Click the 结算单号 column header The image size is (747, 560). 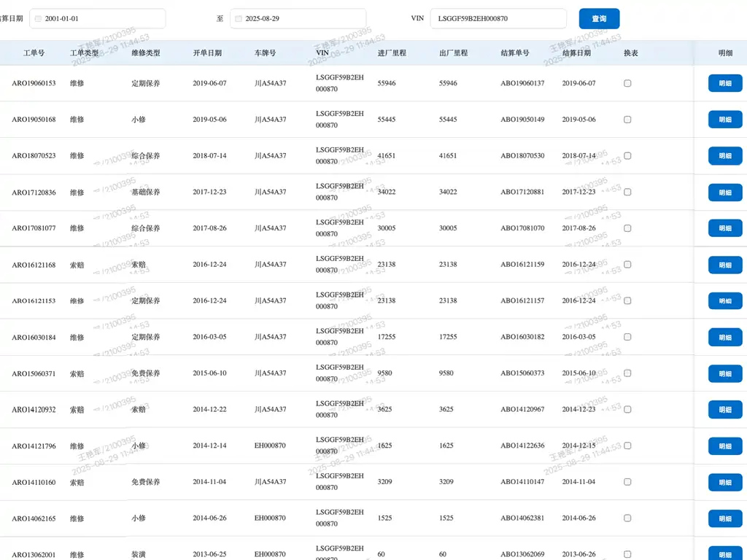point(515,53)
